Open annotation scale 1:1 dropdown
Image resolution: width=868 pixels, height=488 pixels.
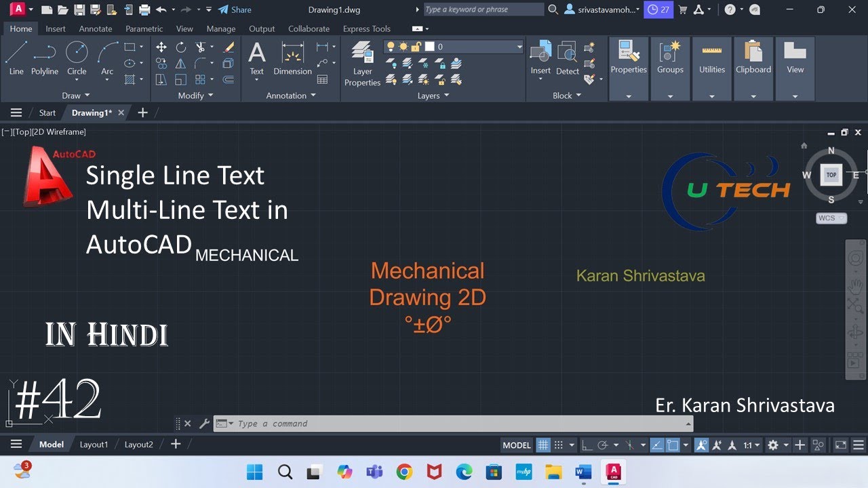pyautogui.click(x=751, y=445)
